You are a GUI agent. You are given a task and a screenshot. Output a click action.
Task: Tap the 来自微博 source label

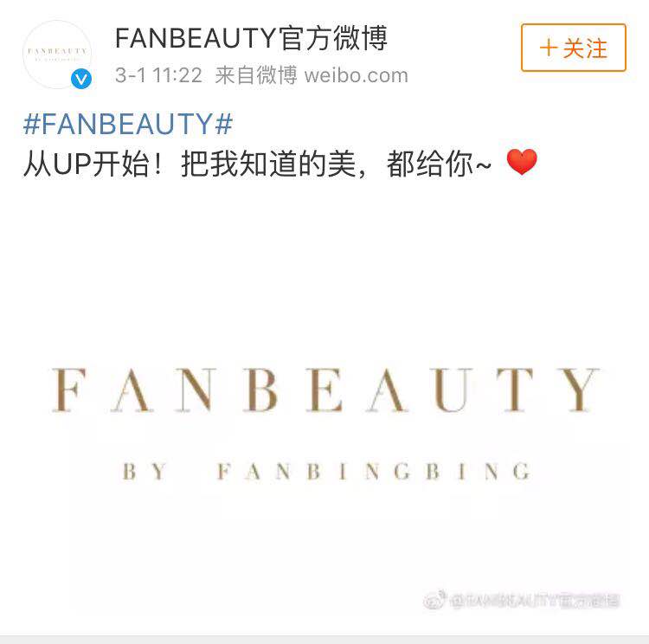256,75
